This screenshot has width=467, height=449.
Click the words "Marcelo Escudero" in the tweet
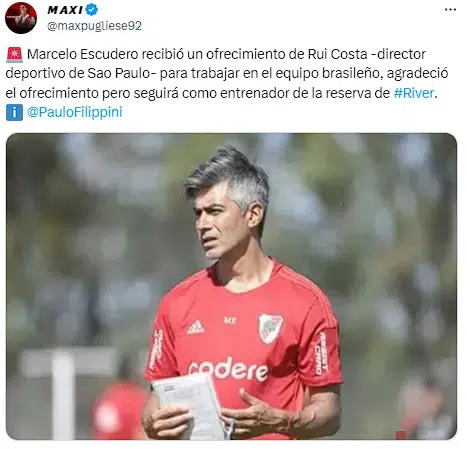[x=82, y=54]
